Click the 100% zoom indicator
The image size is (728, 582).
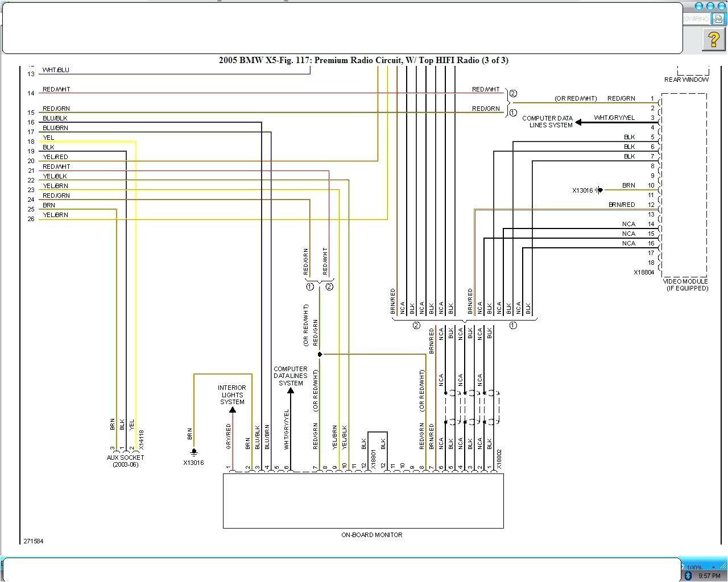click(x=693, y=567)
